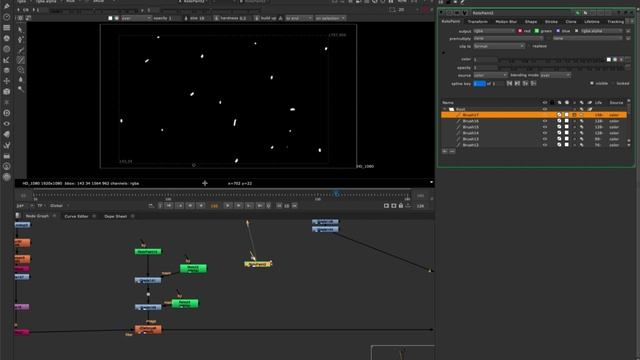640x360 pixels.
Task: Open the source color dropdown
Action: point(490,75)
